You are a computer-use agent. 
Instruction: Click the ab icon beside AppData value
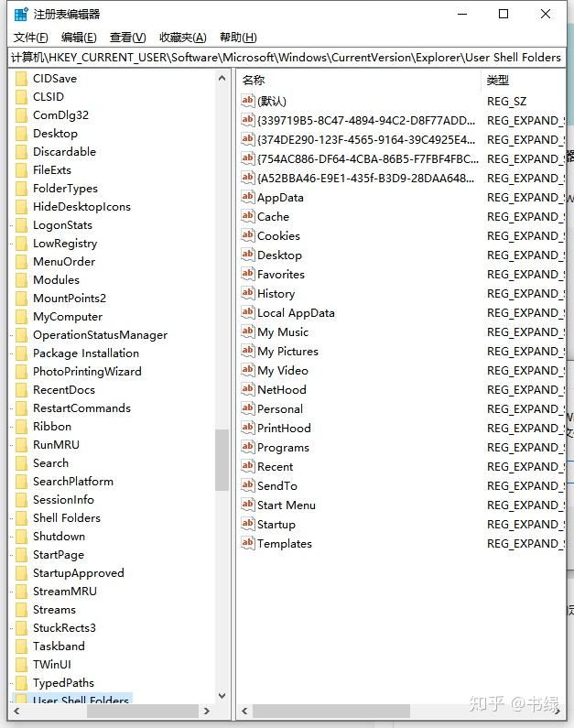[248, 197]
